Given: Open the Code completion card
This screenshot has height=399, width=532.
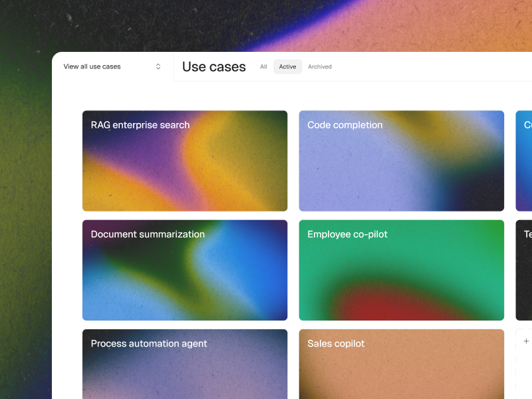Looking at the screenshot, I should (402, 161).
